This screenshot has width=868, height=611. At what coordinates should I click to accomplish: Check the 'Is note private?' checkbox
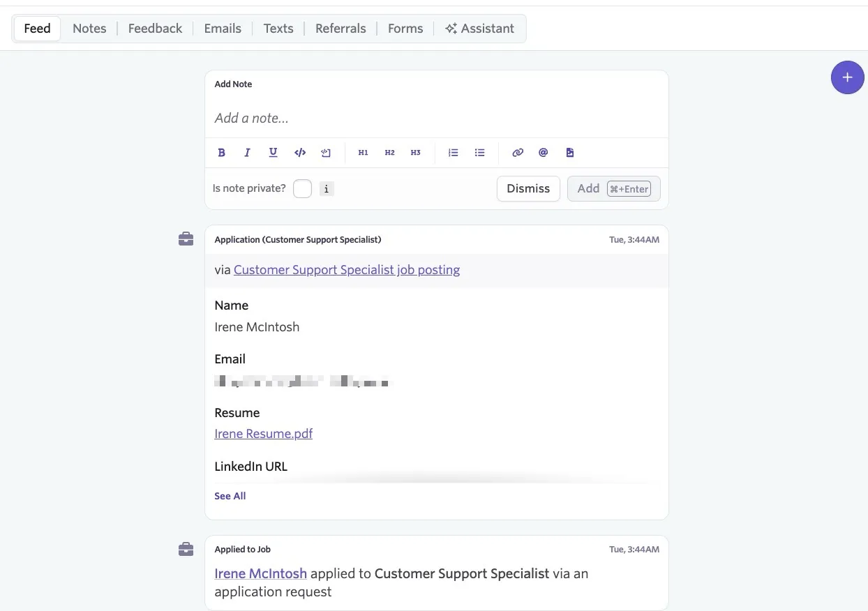coord(302,188)
